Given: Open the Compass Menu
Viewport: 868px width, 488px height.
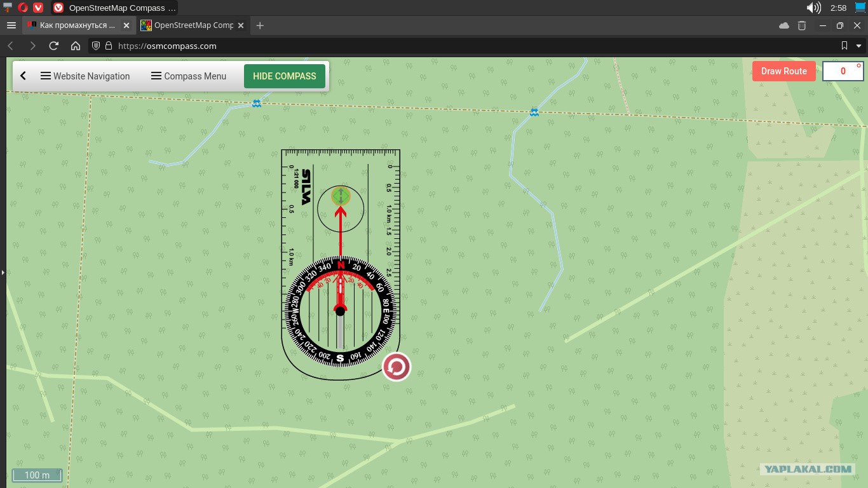Looking at the screenshot, I should (189, 76).
